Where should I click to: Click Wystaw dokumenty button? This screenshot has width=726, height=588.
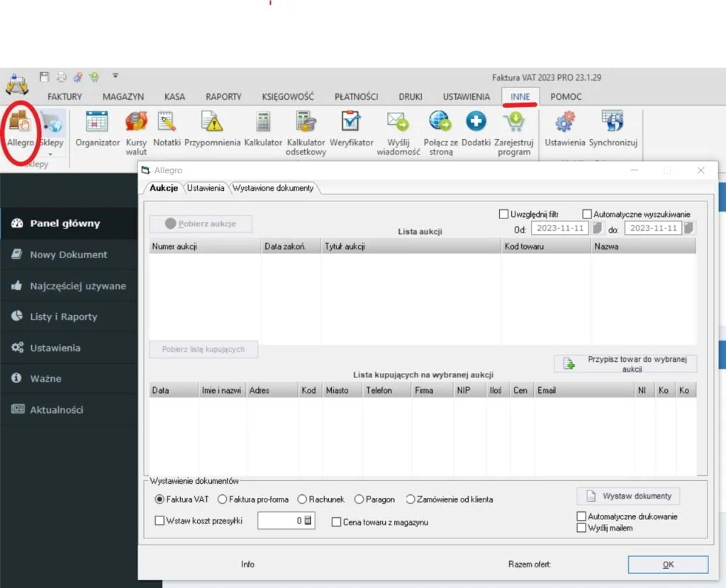point(628,496)
